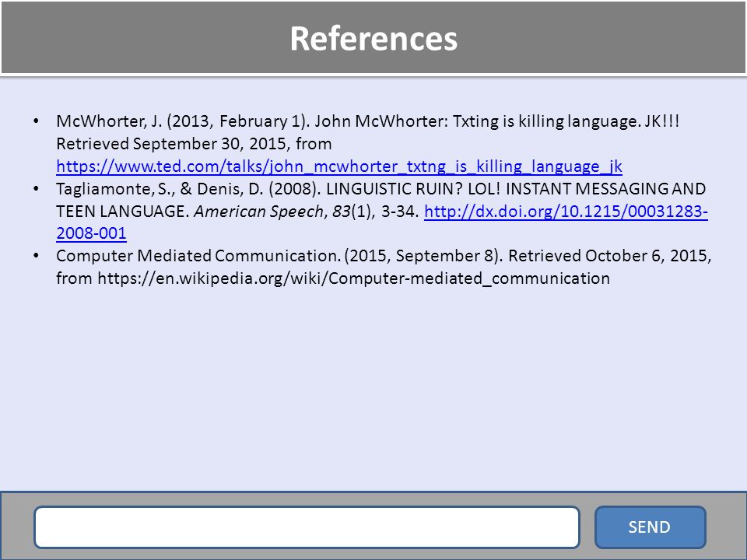The width and height of the screenshot is (747, 560).
Task: Click 'Retrieved October 6, 2015,' text
Action: [610, 256]
